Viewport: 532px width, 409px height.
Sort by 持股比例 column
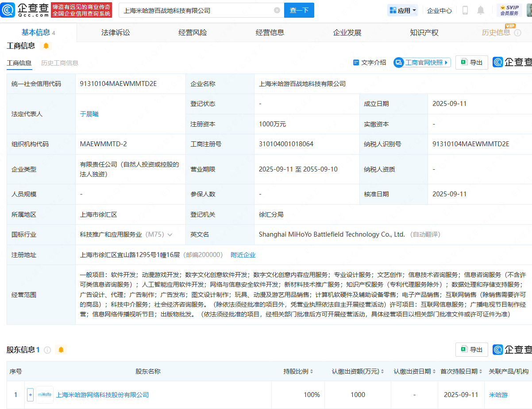298,371
